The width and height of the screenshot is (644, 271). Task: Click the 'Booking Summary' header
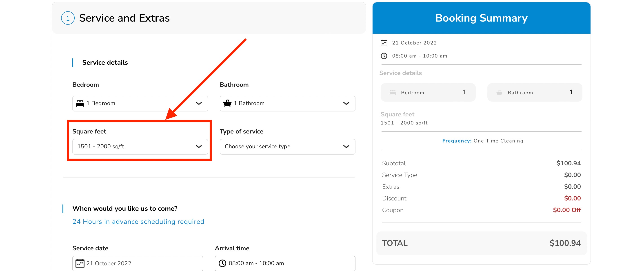tap(481, 18)
